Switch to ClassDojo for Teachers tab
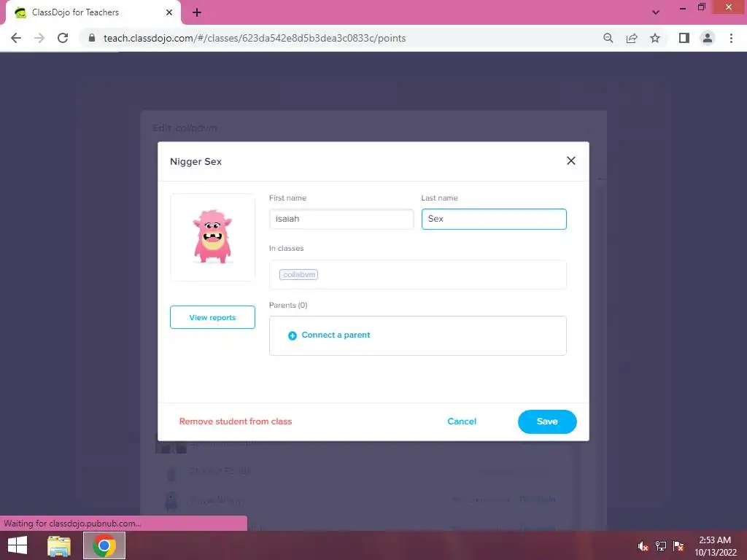The width and height of the screenshot is (747, 560). coord(93,12)
